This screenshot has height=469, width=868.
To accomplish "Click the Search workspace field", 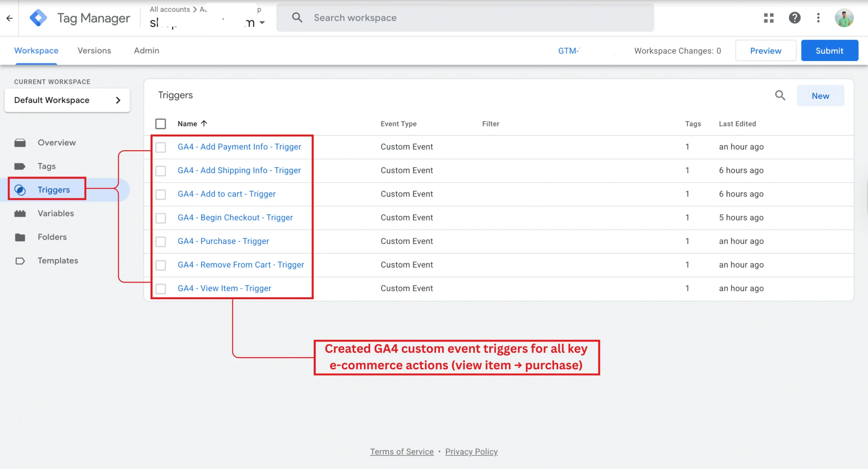I will click(465, 18).
